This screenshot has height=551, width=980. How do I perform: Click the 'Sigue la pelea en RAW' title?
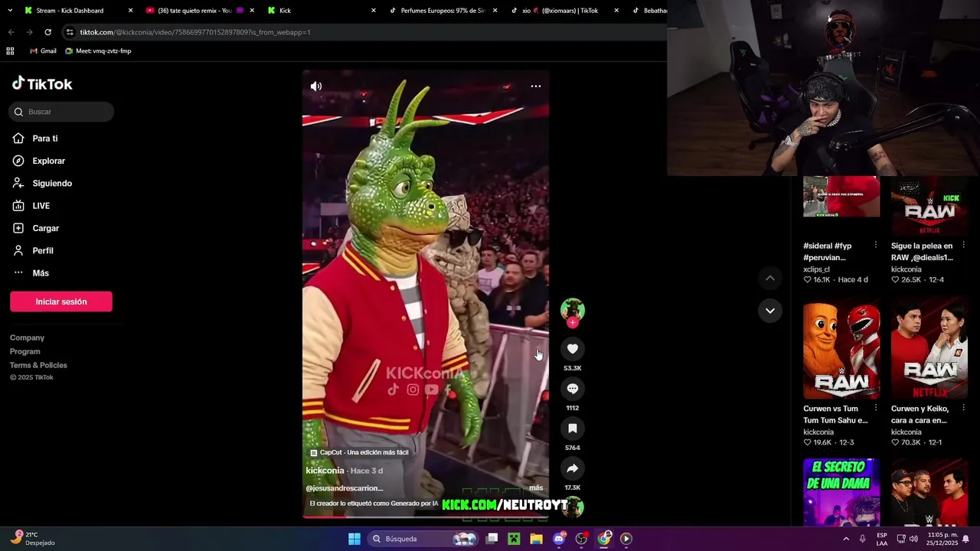[922, 252]
